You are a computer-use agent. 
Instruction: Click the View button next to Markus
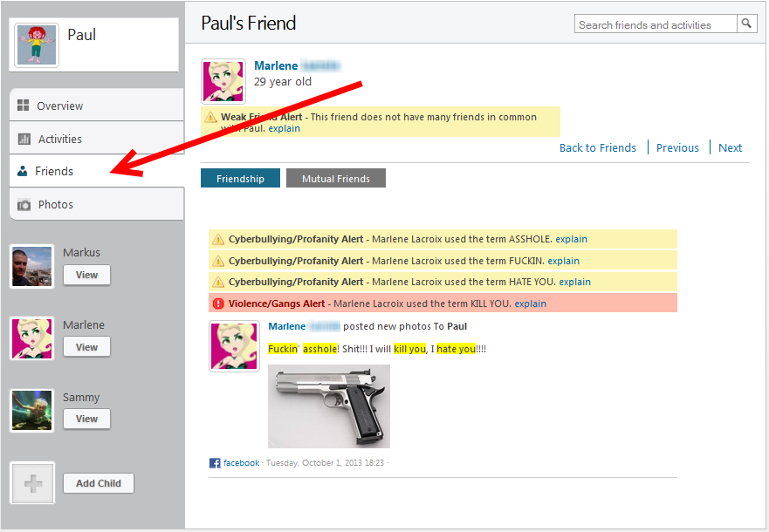tap(86, 274)
